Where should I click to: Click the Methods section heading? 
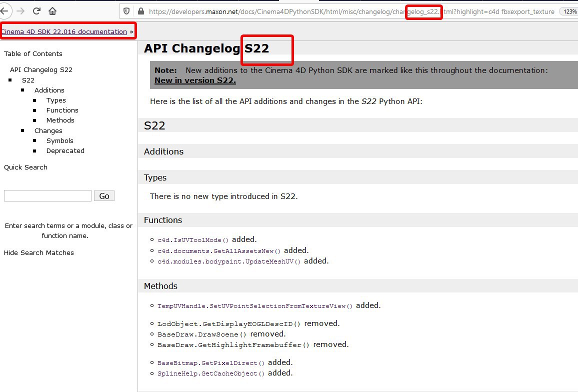click(x=160, y=286)
